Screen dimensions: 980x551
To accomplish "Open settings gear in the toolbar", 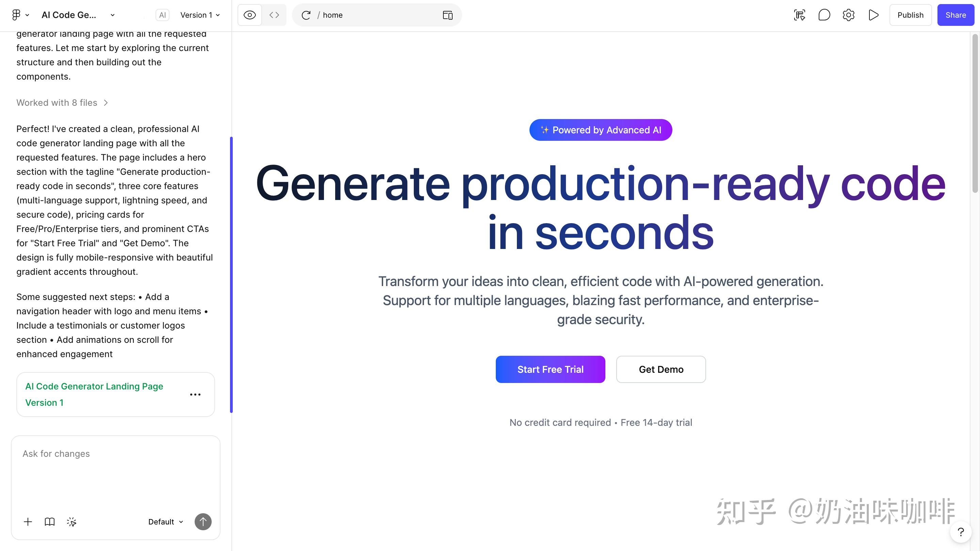I will (849, 15).
